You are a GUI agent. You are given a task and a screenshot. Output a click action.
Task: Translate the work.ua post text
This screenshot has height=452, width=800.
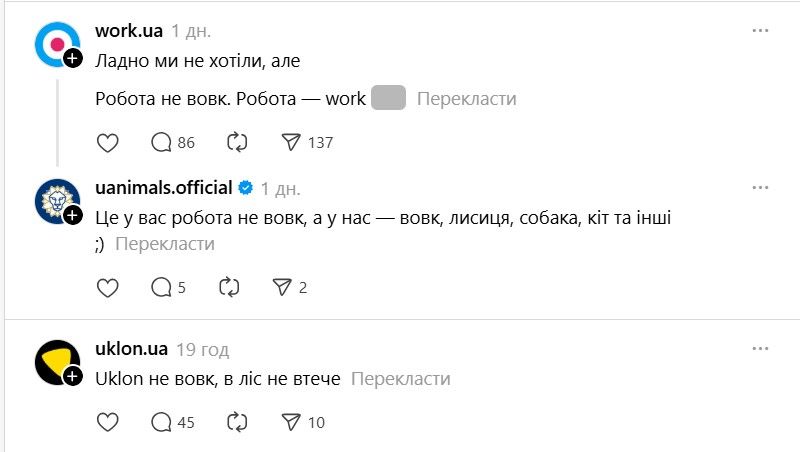click(x=466, y=99)
